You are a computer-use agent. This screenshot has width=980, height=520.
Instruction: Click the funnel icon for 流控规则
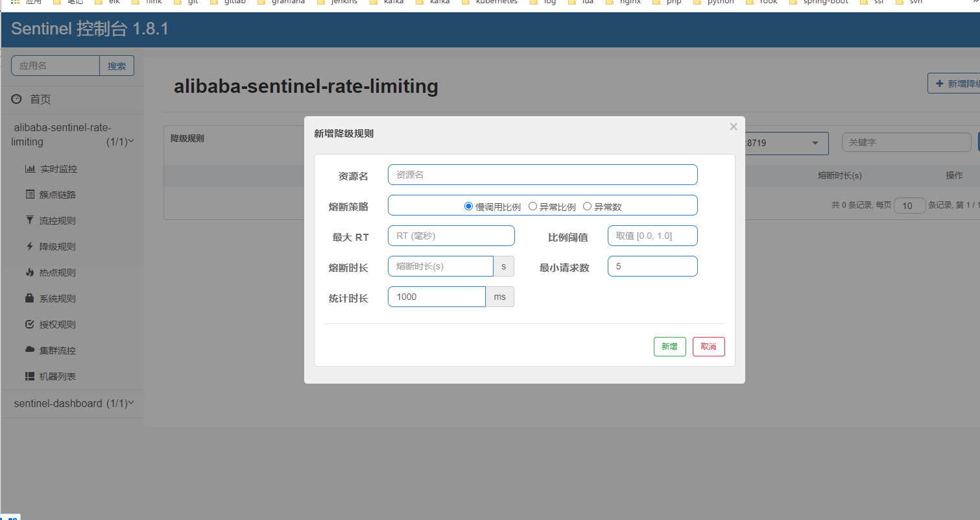[30, 221]
